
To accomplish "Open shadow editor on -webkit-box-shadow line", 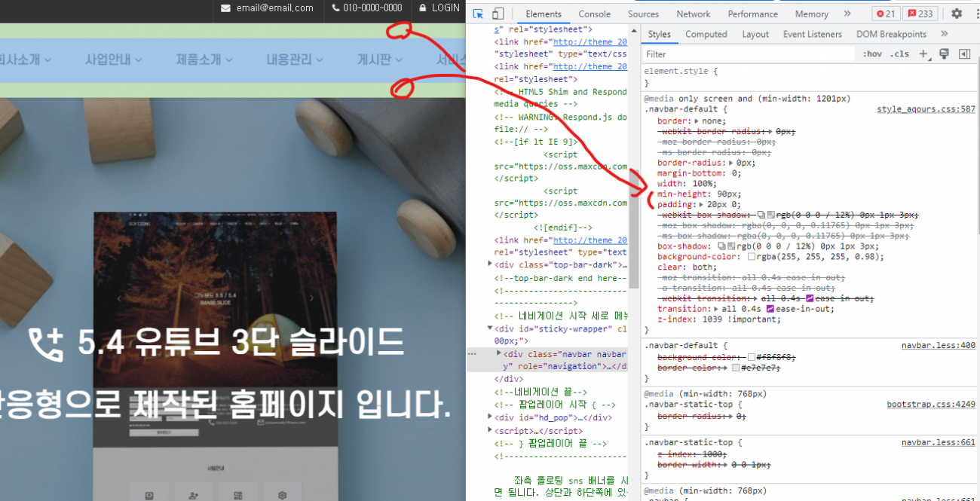I will click(x=761, y=215).
